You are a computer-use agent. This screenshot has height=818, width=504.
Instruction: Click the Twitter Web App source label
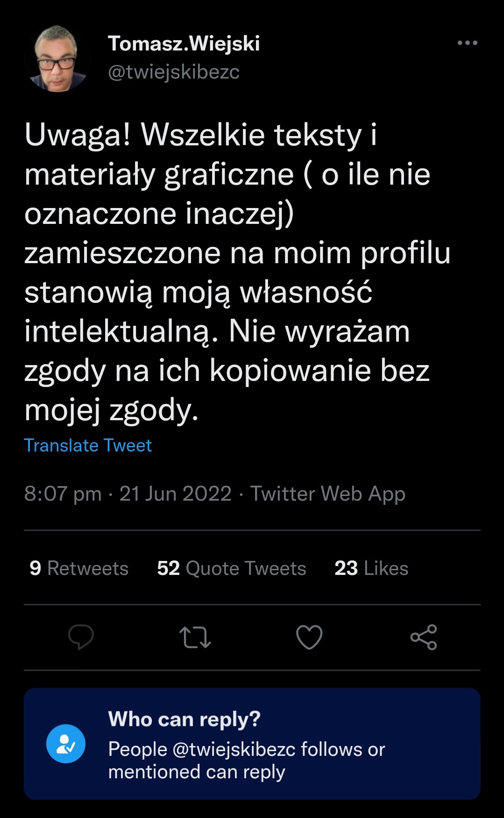327,494
